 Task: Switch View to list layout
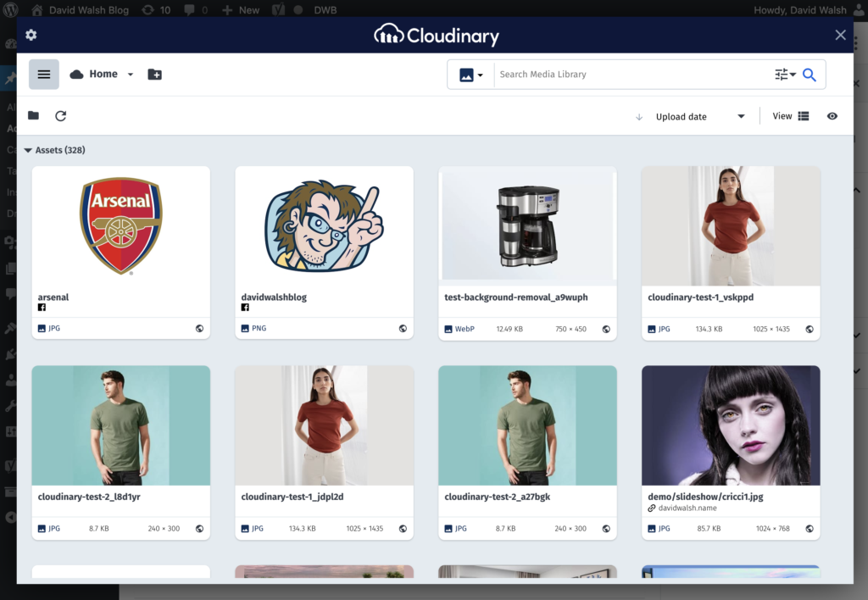pos(804,116)
